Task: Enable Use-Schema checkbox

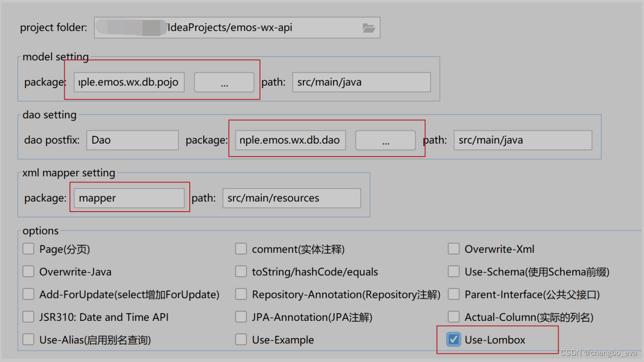Action: pyautogui.click(x=454, y=271)
